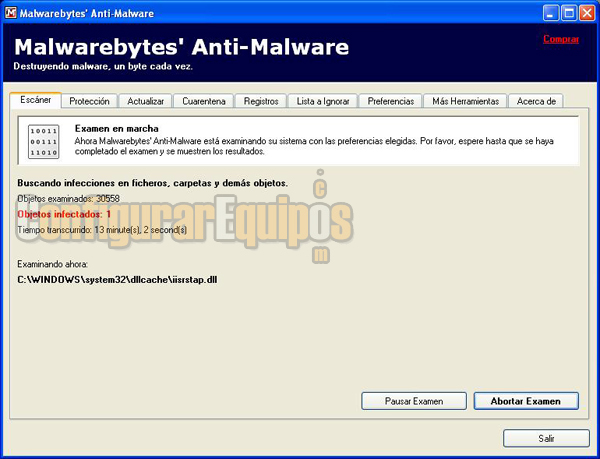Go to the Actualizar tab

tap(145, 101)
